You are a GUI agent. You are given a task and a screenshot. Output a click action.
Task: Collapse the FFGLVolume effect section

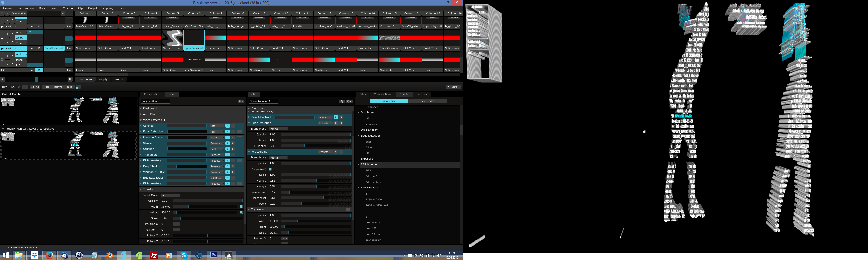click(249, 152)
